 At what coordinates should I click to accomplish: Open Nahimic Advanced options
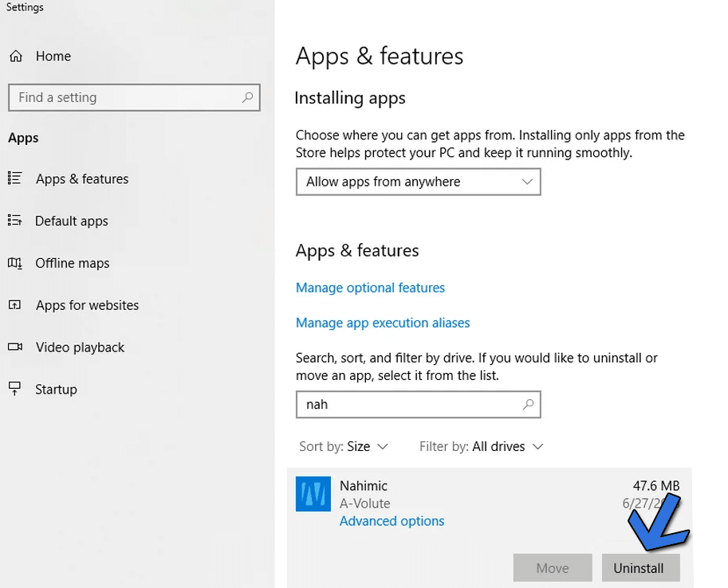(392, 521)
